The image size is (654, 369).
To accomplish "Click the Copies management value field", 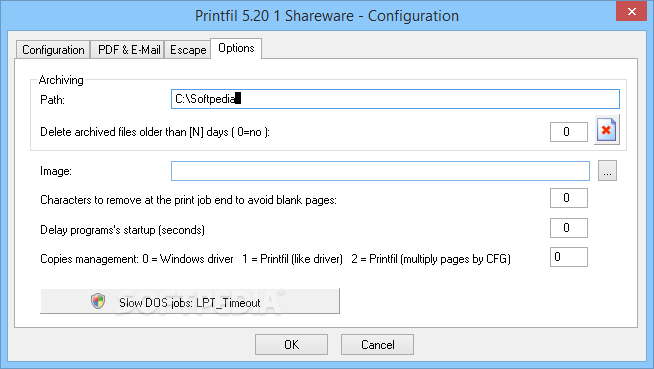I will pyautogui.click(x=569, y=257).
